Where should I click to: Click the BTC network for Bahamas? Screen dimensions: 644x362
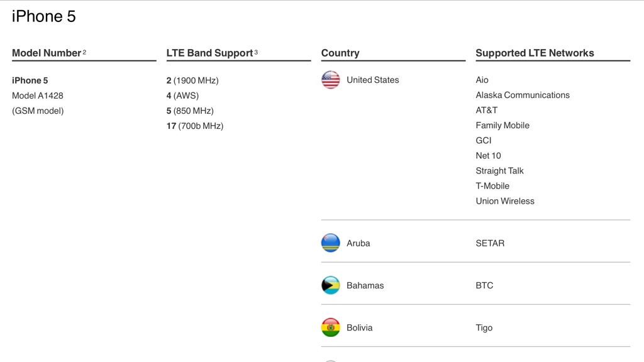[x=484, y=285]
